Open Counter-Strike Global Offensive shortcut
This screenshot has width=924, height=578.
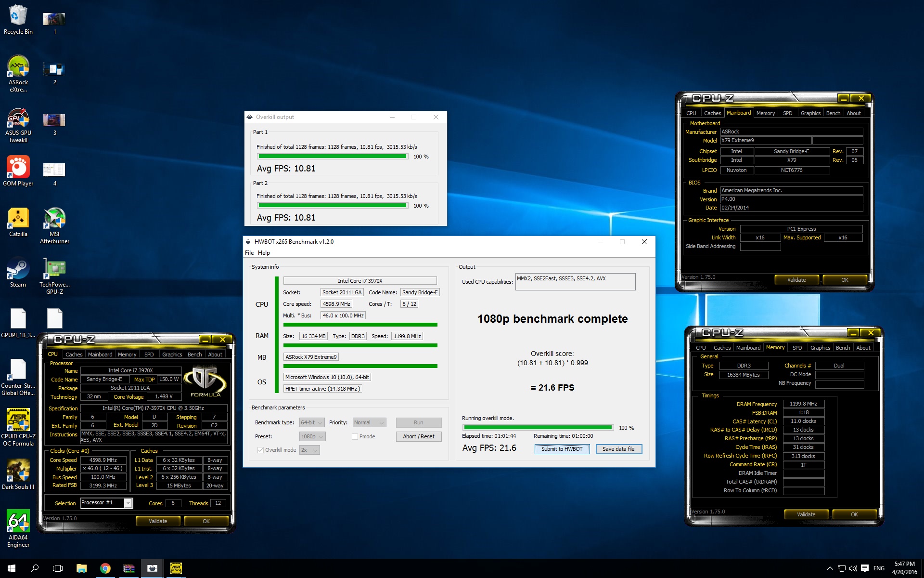(x=18, y=378)
